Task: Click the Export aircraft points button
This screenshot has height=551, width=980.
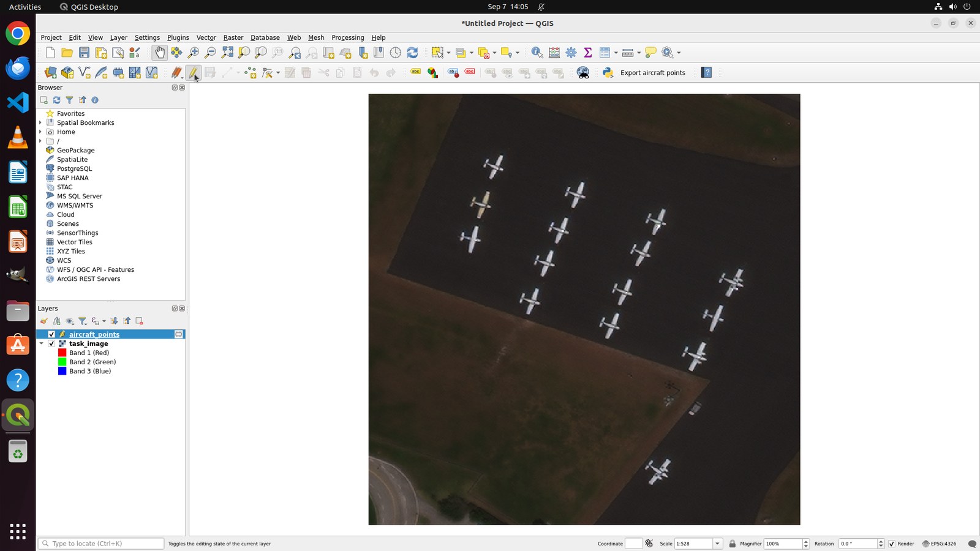Action: [652, 73]
